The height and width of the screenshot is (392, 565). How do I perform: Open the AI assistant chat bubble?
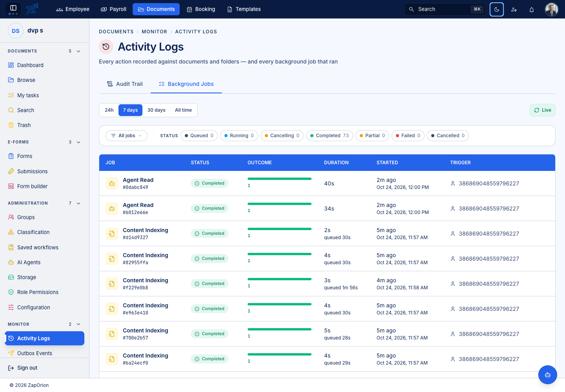(548, 375)
